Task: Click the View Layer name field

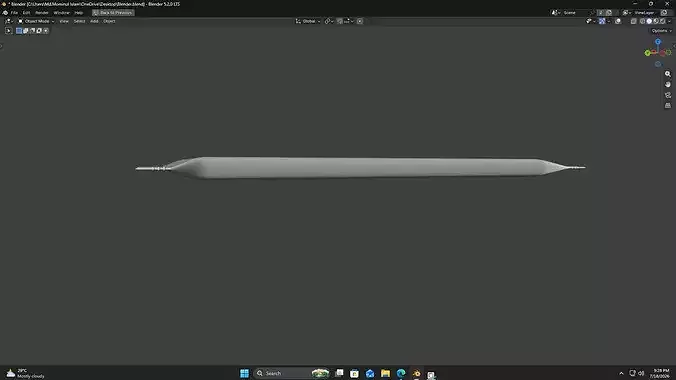Action: (x=644, y=13)
